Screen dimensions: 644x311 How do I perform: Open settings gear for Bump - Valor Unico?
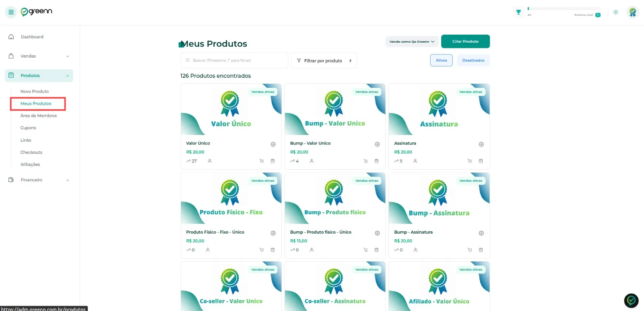[377, 144]
